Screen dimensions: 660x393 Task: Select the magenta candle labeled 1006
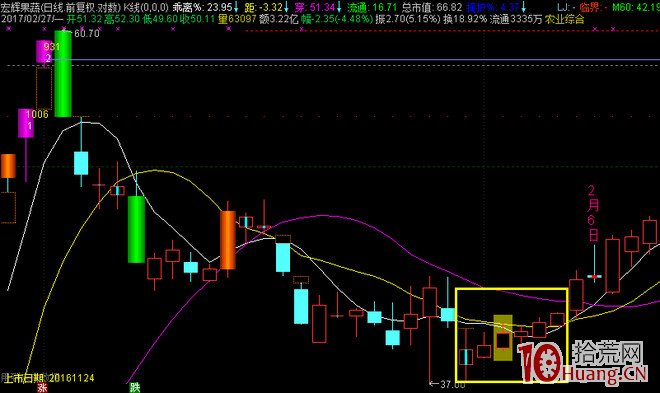click(x=26, y=123)
